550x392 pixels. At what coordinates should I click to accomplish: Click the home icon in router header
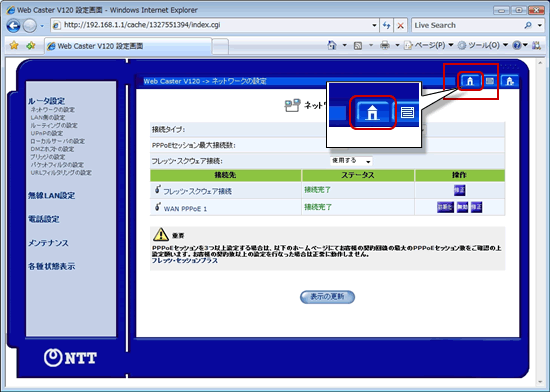click(470, 81)
